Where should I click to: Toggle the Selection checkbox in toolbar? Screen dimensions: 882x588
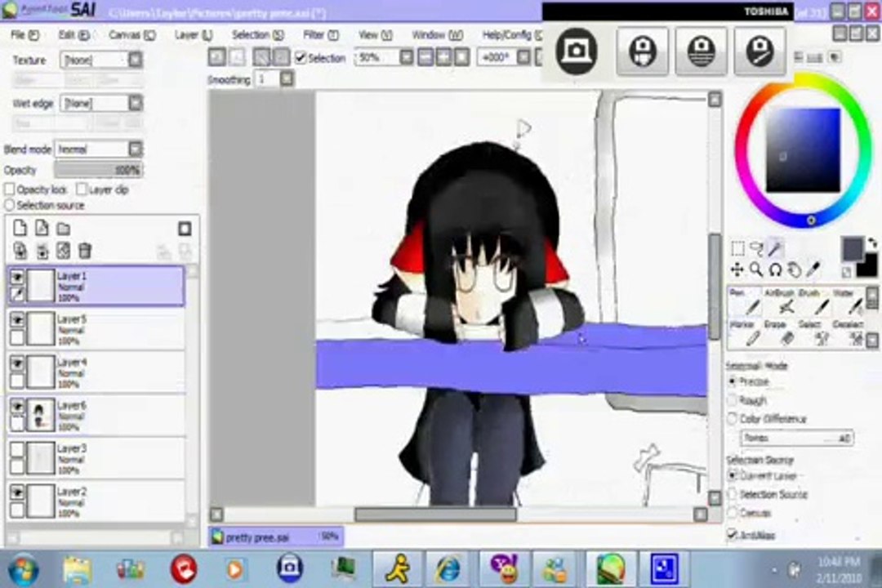[x=301, y=57]
